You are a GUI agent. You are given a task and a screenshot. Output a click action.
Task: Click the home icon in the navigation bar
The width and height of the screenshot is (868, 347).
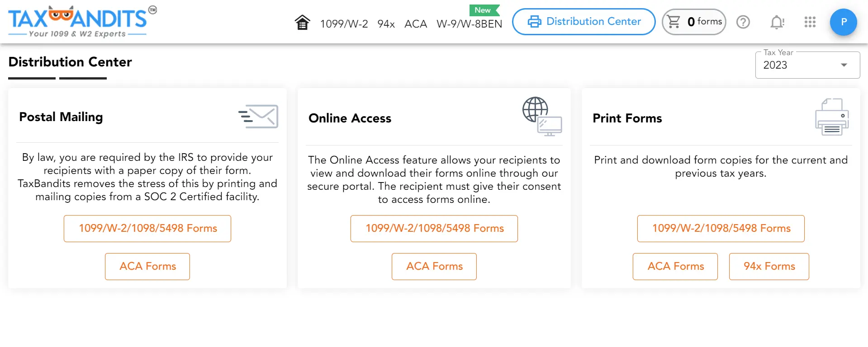302,21
